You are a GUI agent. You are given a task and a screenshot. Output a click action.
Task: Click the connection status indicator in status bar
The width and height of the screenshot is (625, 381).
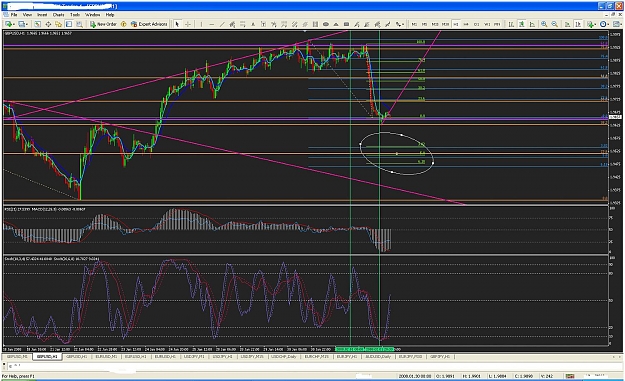point(570,376)
